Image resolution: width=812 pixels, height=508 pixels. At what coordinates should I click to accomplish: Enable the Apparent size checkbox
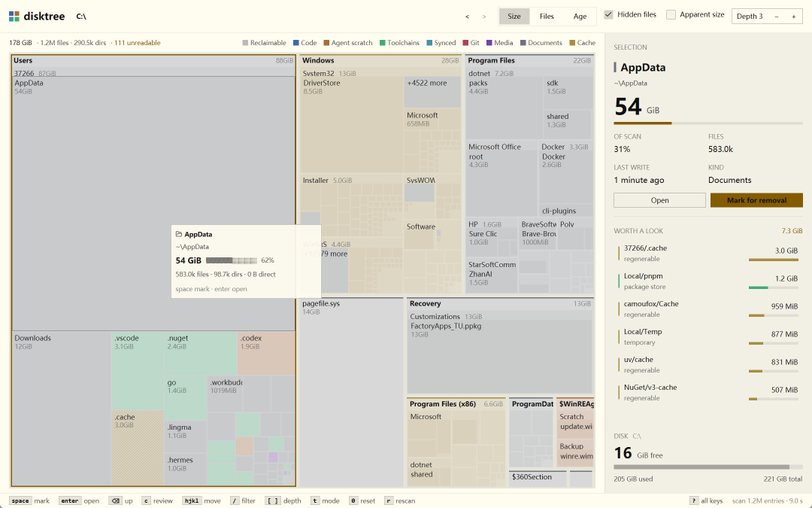coord(671,14)
